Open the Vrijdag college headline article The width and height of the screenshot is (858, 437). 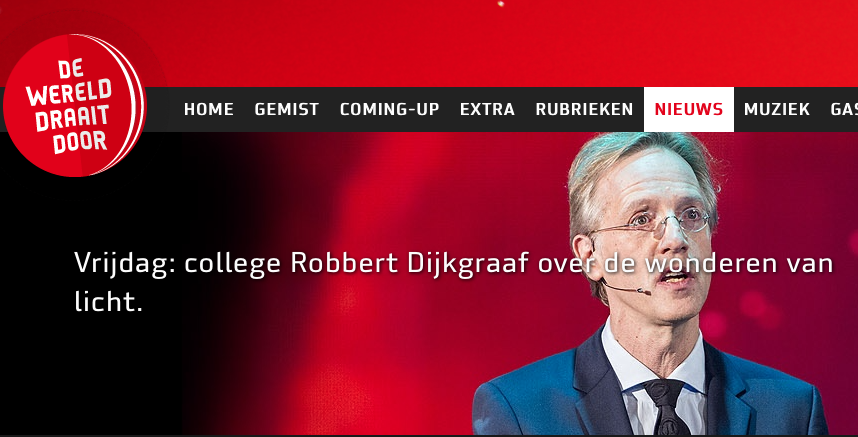[x=454, y=282]
